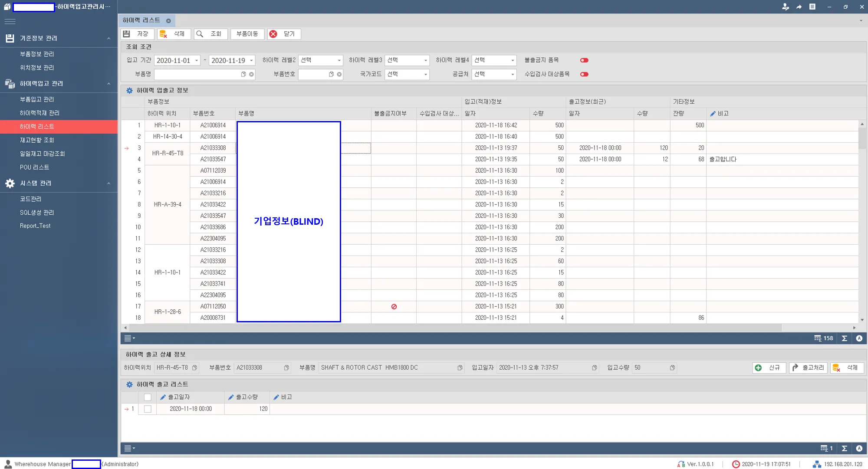Click the share arrow icon in title bar
Screen dimensions: 868x469
pyautogui.click(x=799, y=7)
